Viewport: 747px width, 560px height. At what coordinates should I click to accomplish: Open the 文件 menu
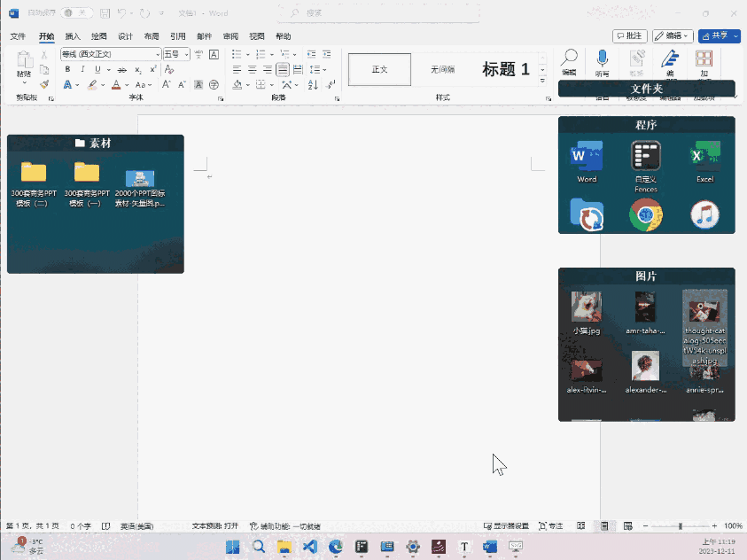pyautogui.click(x=19, y=36)
